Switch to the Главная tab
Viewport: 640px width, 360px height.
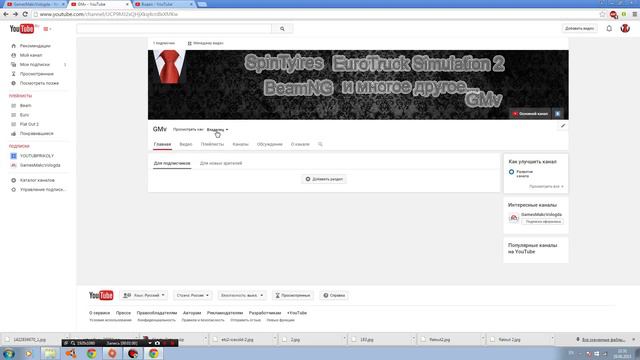pyautogui.click(x=162, y=144)
